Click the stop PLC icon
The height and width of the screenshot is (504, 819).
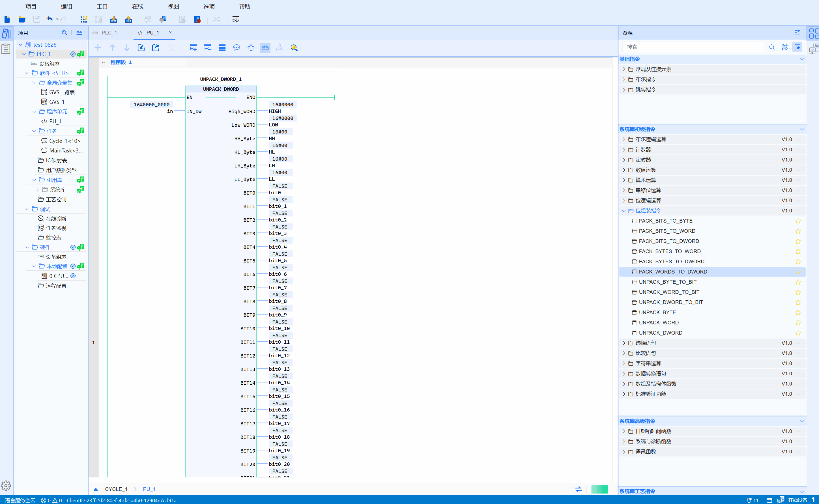[197, 19]
